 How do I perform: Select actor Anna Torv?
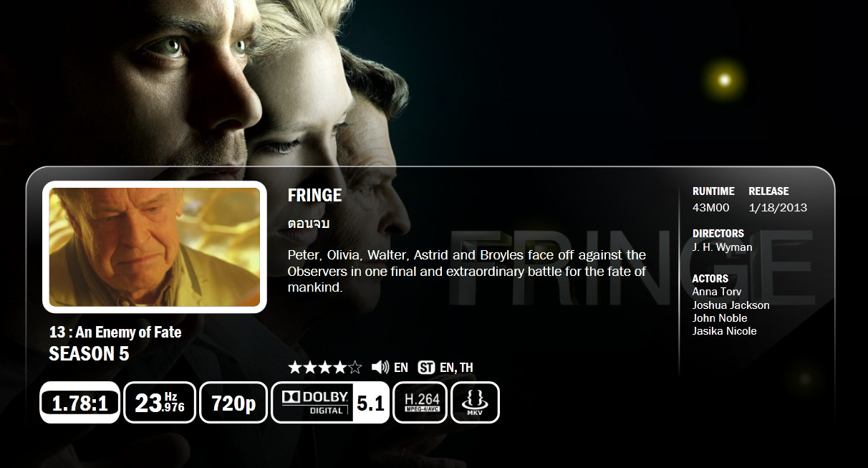coord(717,292)
